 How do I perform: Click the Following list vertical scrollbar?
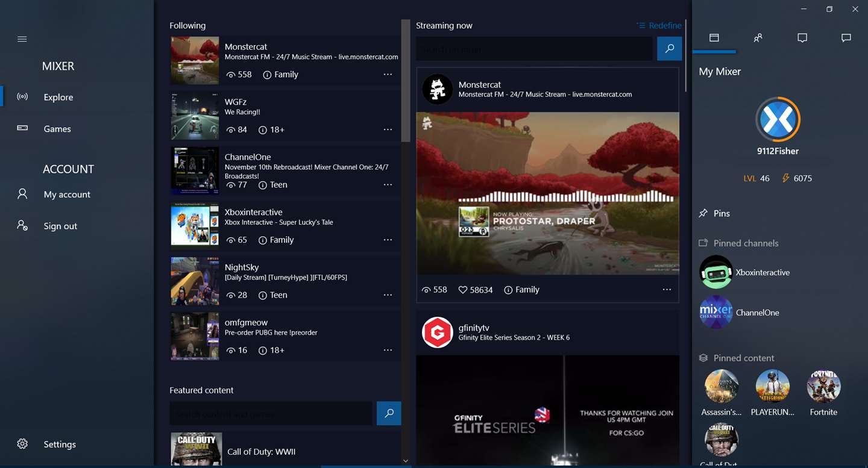coord(406,81)
